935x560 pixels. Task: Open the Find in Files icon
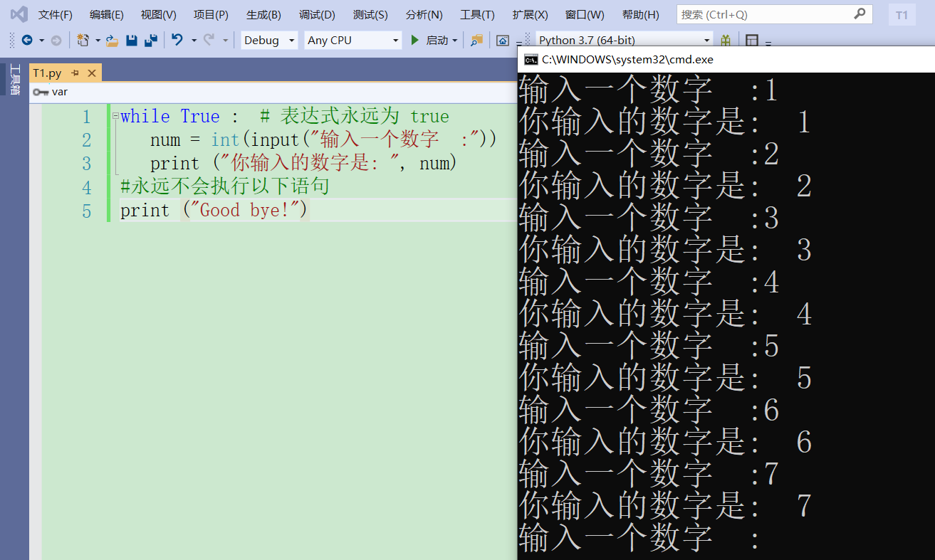tap(475, 40)
